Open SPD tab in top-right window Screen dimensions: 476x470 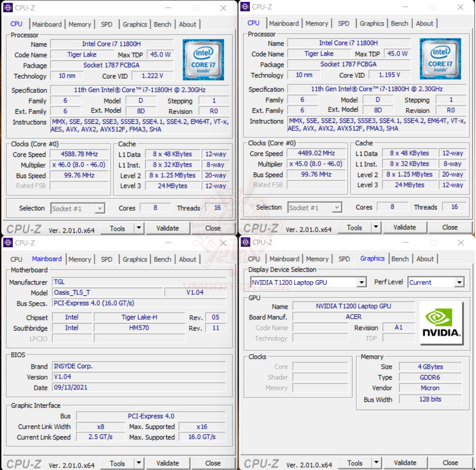pos(344,24)
